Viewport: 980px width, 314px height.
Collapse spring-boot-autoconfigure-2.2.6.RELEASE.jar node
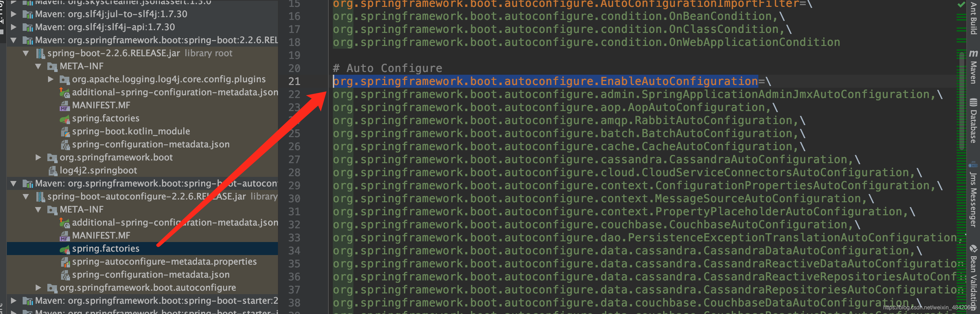(x=26, y=196)
